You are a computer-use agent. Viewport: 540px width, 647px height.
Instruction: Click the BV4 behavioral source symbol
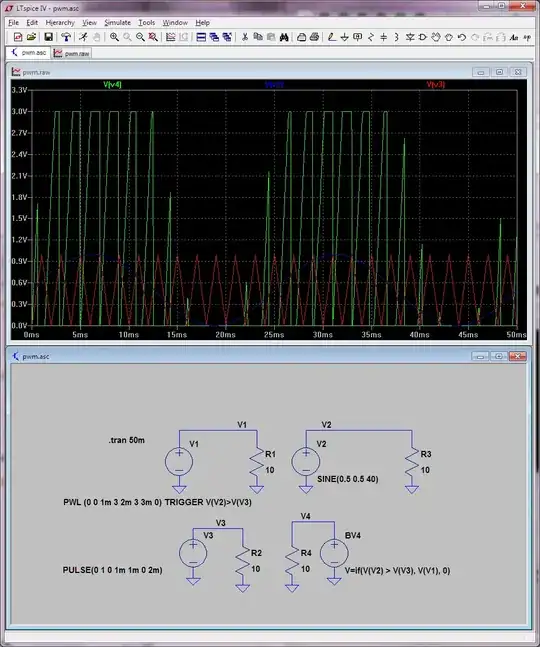point(334,553)
